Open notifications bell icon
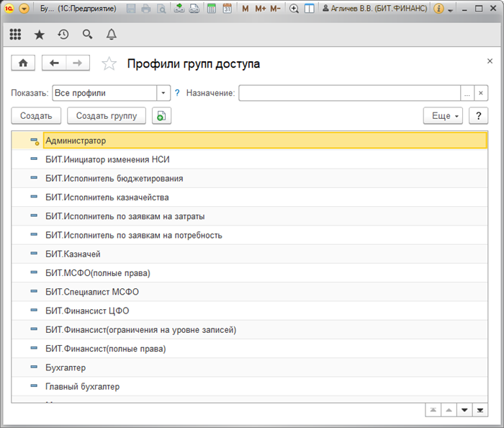Screen dimensions: 504x428 [111, 35]
